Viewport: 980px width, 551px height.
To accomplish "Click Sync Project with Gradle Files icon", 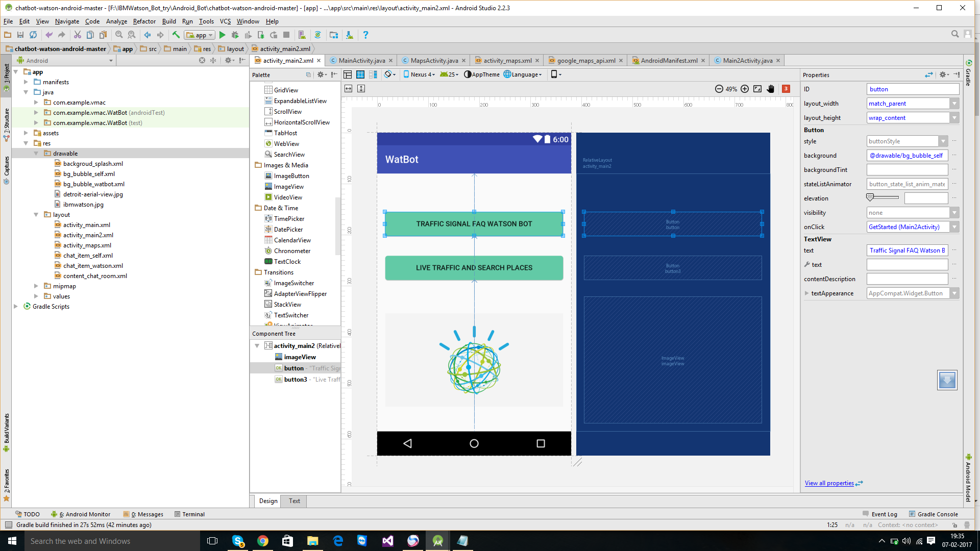I will click(317, 35).
